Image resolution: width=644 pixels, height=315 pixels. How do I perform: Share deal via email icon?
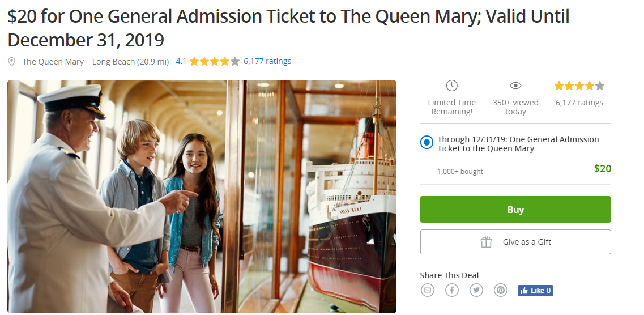[428, 290]
